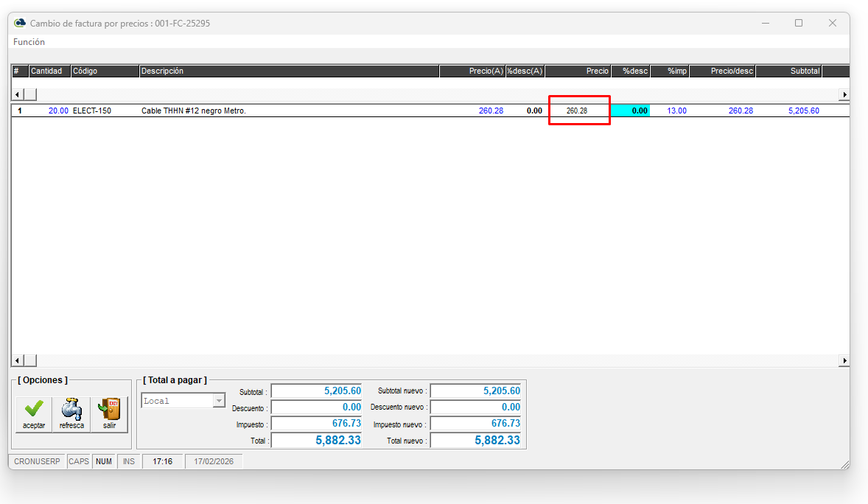Click the Cantidad column header

(x=49, y=71)
